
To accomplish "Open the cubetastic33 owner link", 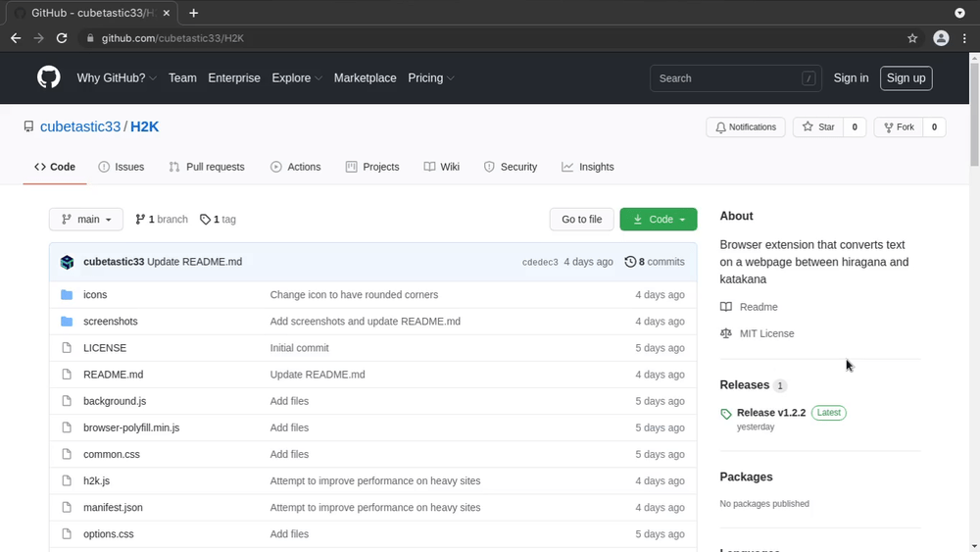I will [x=80, y=126].
